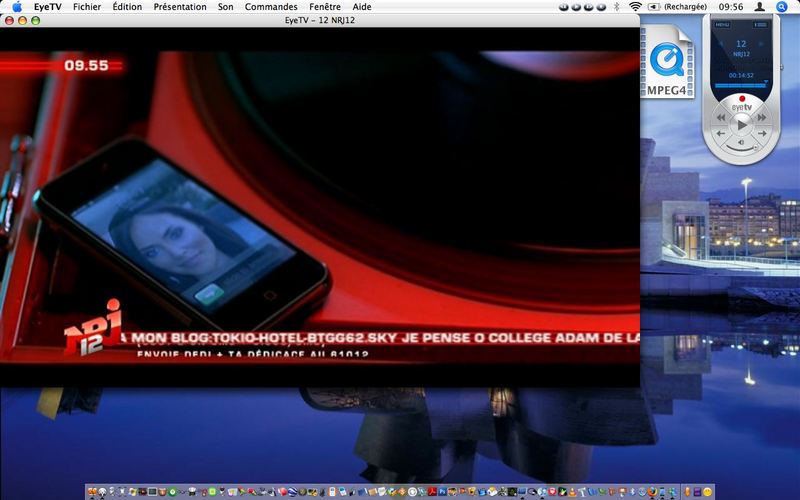Open Spotlight search in the menu bar

click(782, 7)
